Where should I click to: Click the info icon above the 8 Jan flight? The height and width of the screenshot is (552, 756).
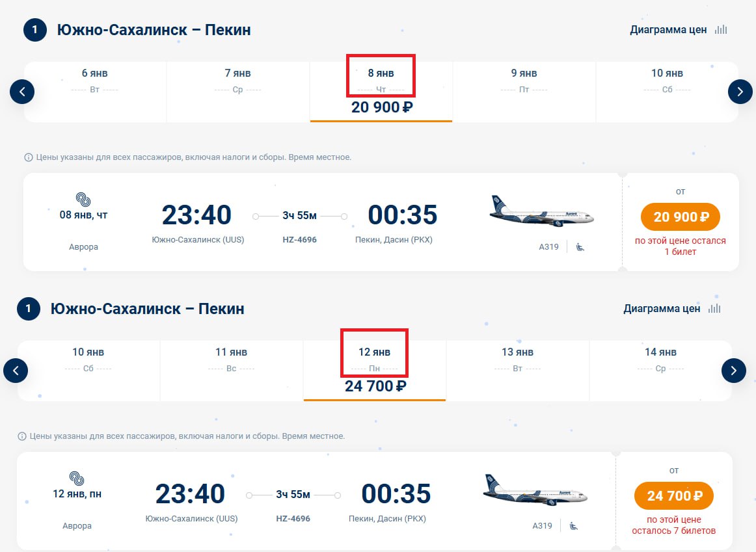(28, 157)
